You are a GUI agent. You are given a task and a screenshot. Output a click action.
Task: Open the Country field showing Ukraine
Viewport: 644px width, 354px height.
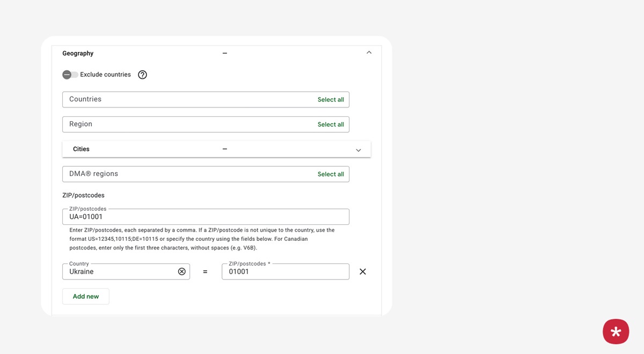(121, 271)
